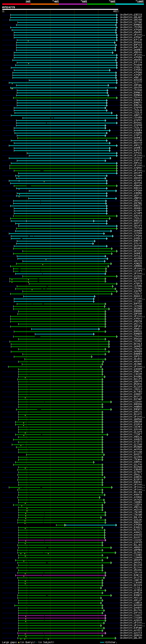Select the UniRef100_B8IFS1 label
The width and height of the screenshot is (146, 644).
131,397
